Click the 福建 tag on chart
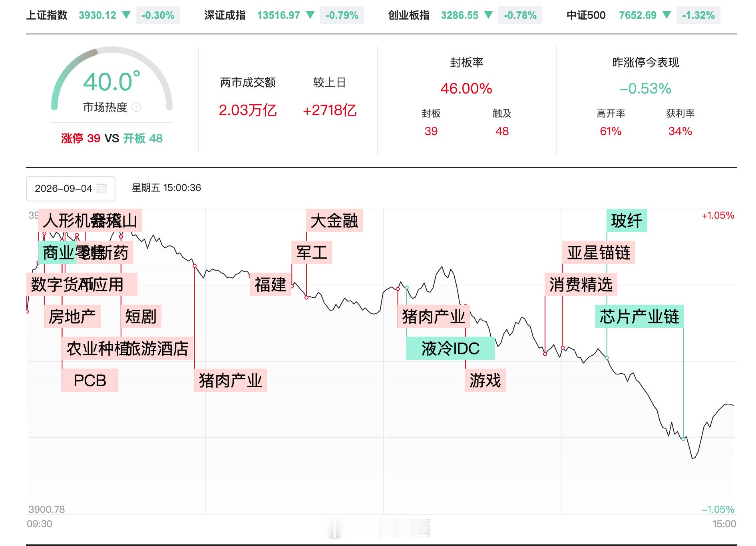Viewport: 756px width, 546px height. tap(271, 285)
